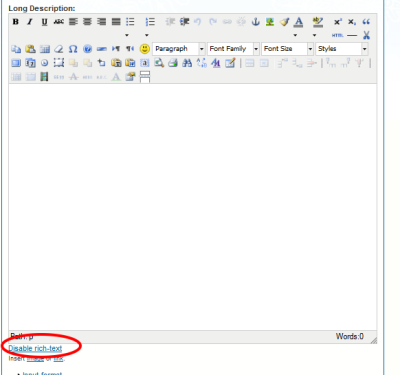Open the smiley emoticon picker

[x=144, y=49]
